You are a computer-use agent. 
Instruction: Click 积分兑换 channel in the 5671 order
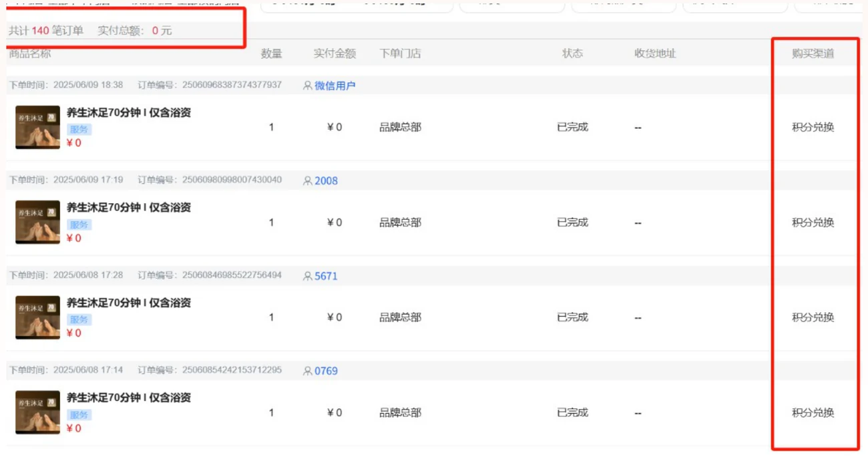pyautogui.click(x=813, y=317)
